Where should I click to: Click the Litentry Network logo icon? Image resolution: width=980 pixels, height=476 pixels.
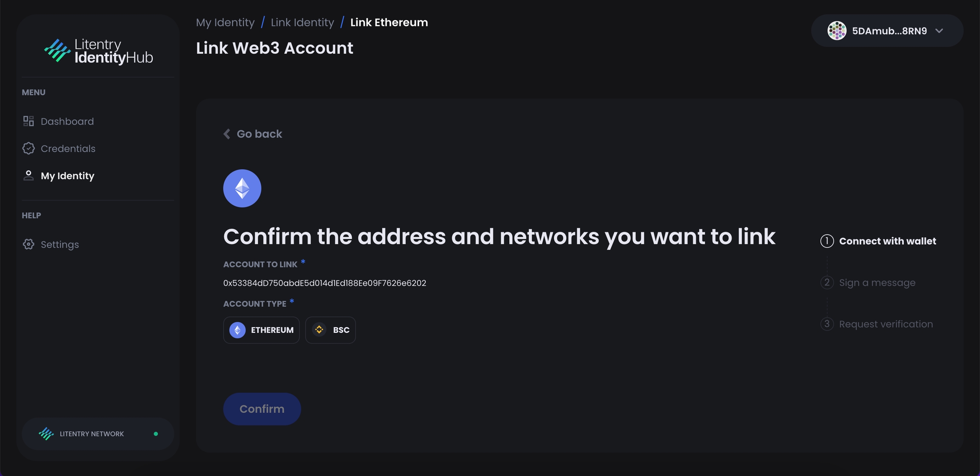pos(46,433)
